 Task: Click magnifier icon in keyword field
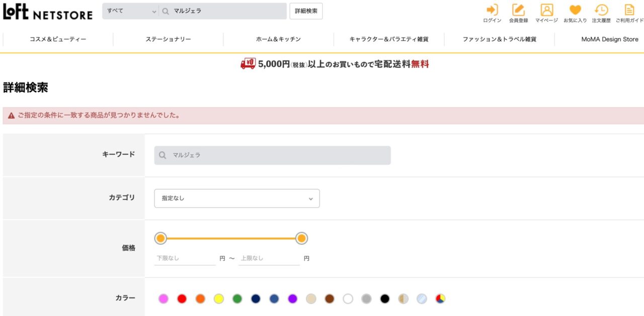pyautogui.click(x=163, y=155)
